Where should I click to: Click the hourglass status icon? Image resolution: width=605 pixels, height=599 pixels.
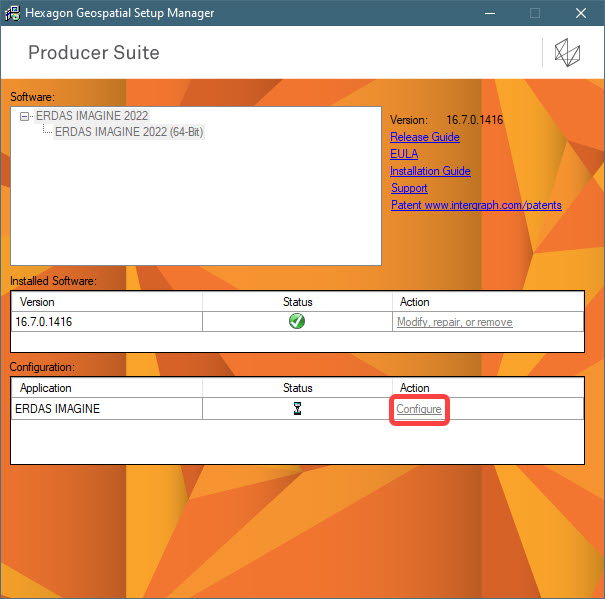[x=297, y=408]
